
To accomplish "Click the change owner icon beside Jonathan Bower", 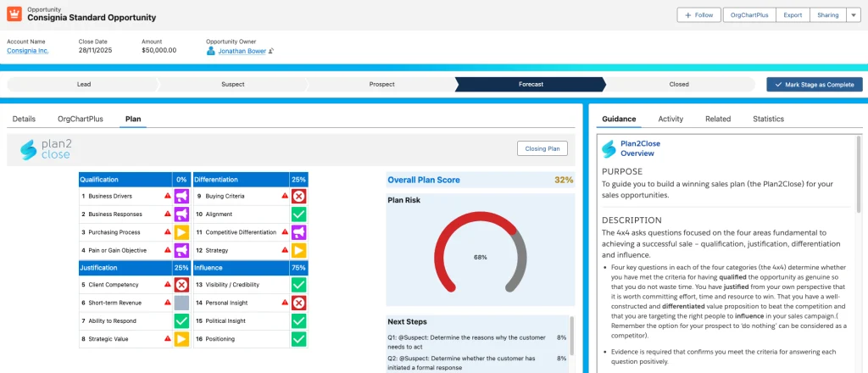I will 272,51.
